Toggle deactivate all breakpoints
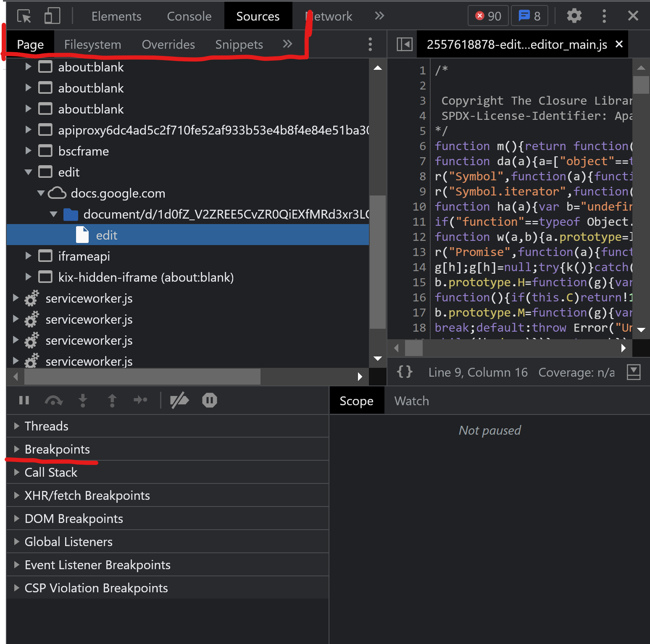 coord(179,400)
